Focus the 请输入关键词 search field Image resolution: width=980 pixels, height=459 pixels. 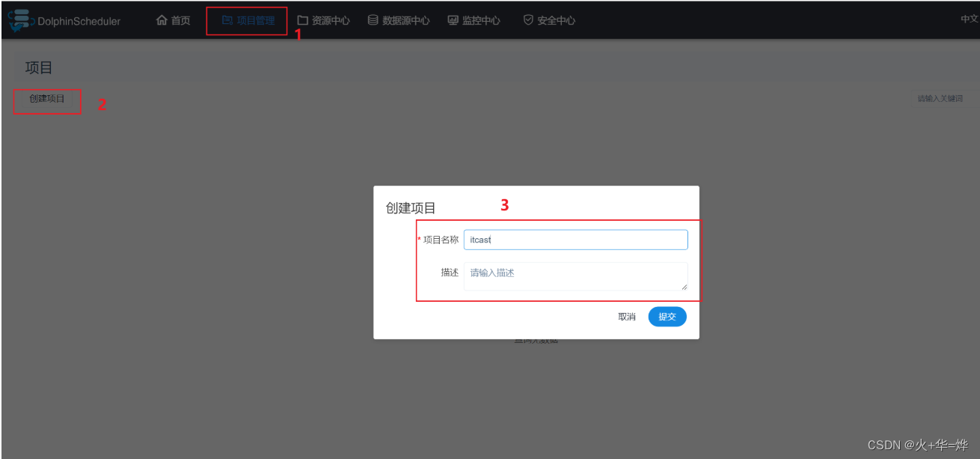pyautogui.click(x=945, y=98)
